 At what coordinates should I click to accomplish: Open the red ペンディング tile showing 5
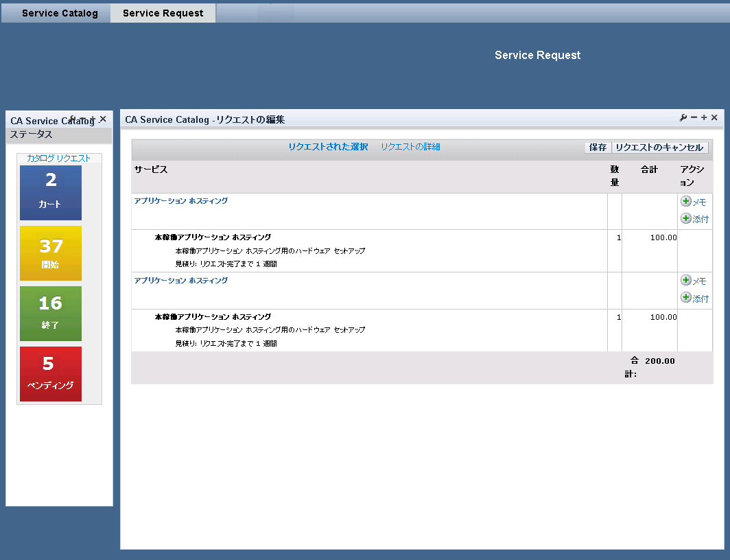(x=50, y=373)
